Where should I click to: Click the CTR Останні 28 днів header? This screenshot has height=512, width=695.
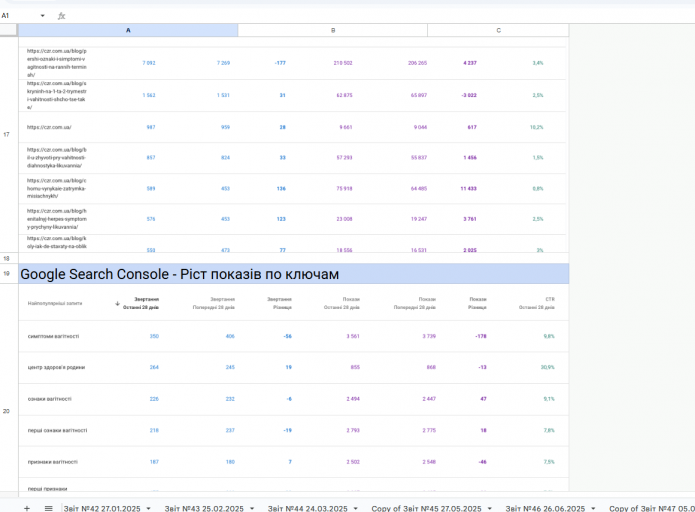pyautogui.click(x=537, y=303)
